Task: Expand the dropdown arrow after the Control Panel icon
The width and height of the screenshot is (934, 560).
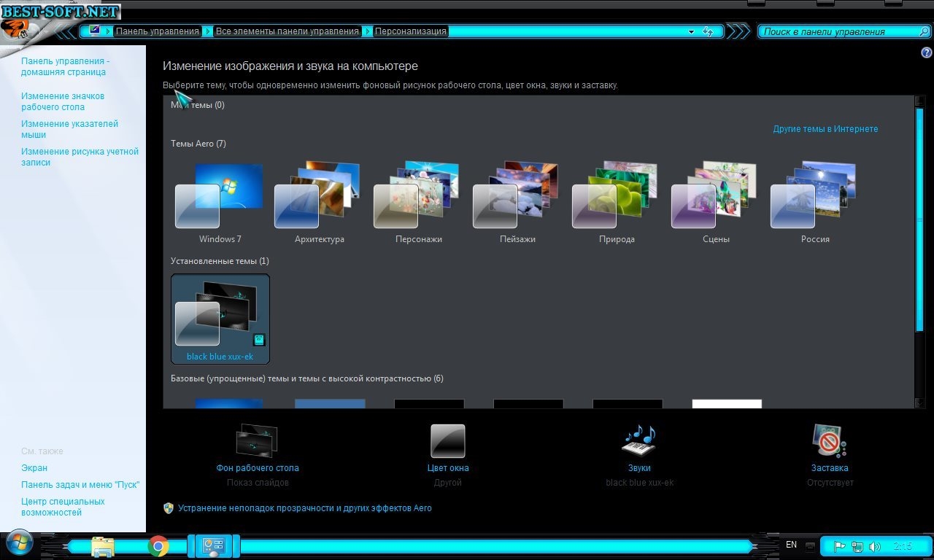Action: (x=109, y=31)
